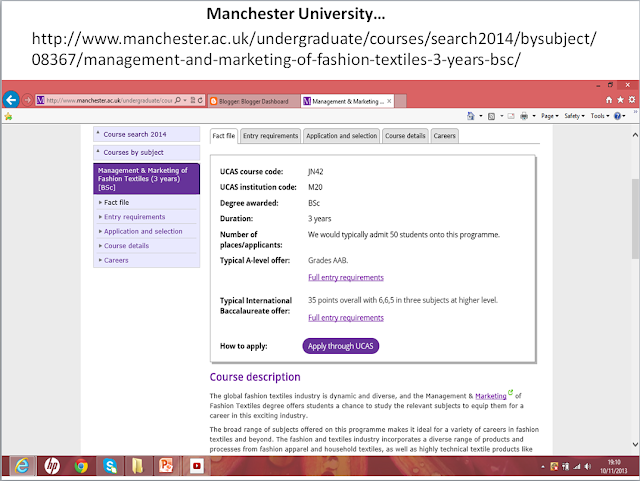Show hidden tray icons arrow
Screen dimensions: 640x481
(x=543, y=467)
